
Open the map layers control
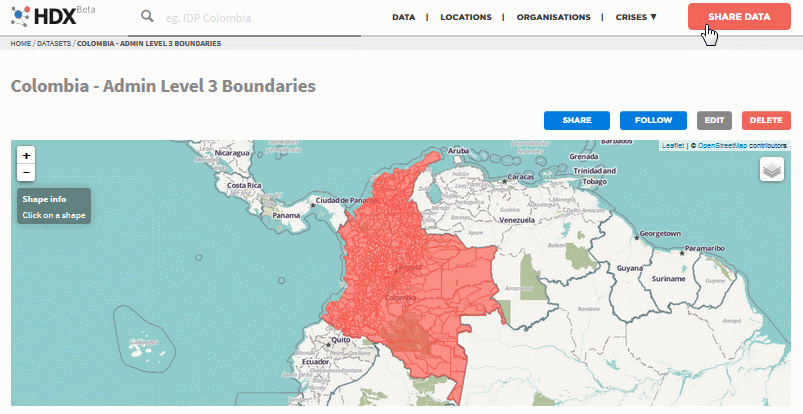click(771, 170)
